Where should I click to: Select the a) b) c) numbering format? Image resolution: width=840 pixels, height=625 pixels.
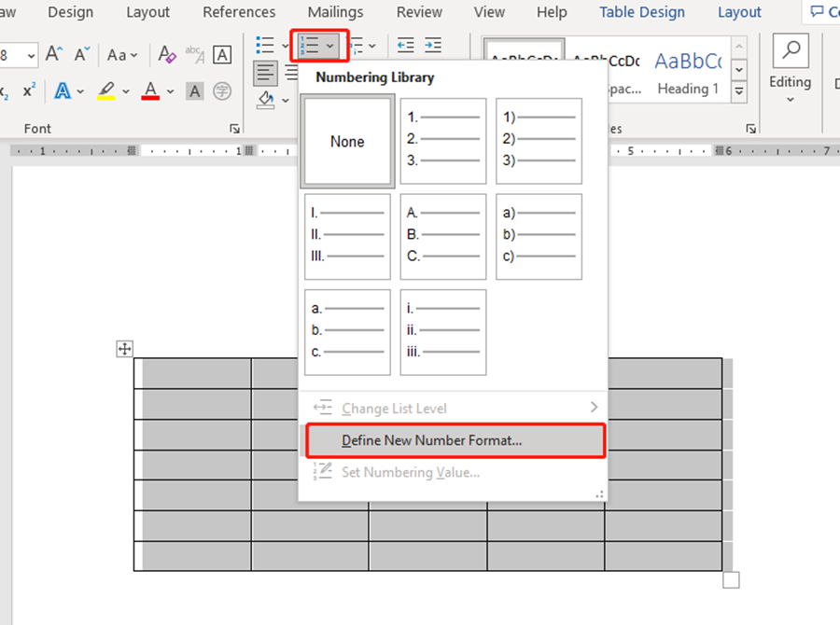click(x=539, y=237)
